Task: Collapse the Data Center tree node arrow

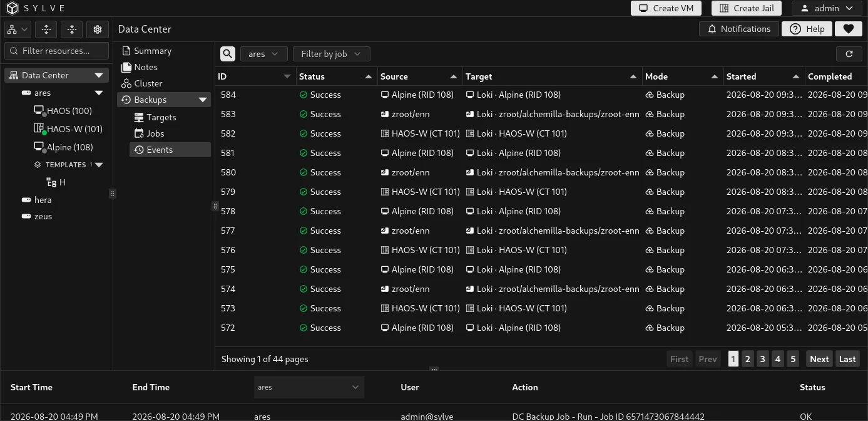Action: [99, 75]
